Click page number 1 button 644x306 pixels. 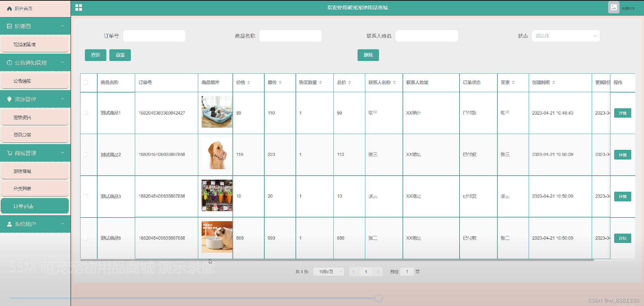366,272
